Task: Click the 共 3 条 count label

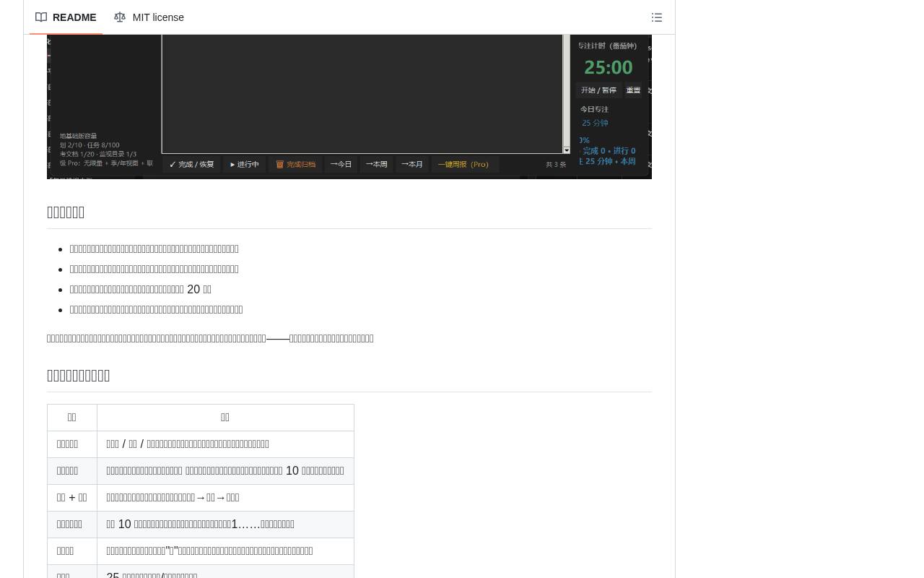Action: pyautogui.click(x=556, y=165)
